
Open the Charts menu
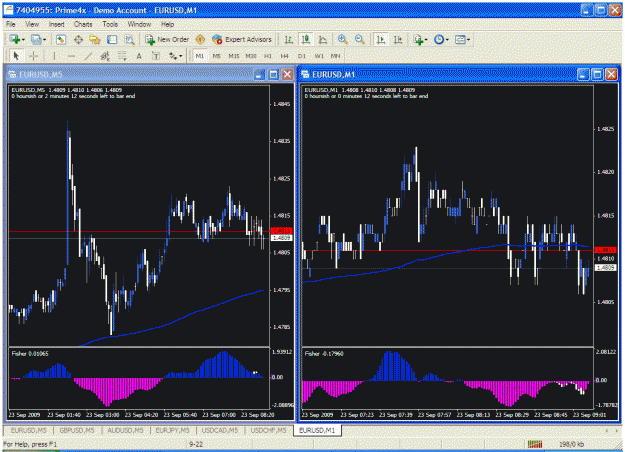83,24
